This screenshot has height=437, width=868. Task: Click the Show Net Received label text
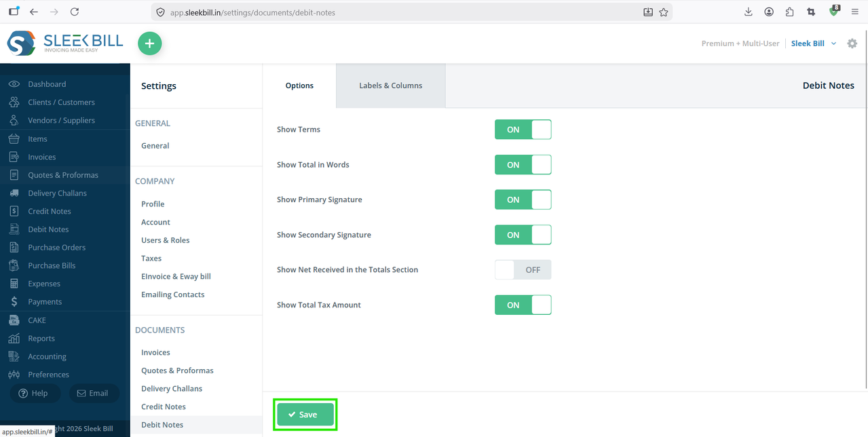(x=347, y=270)
